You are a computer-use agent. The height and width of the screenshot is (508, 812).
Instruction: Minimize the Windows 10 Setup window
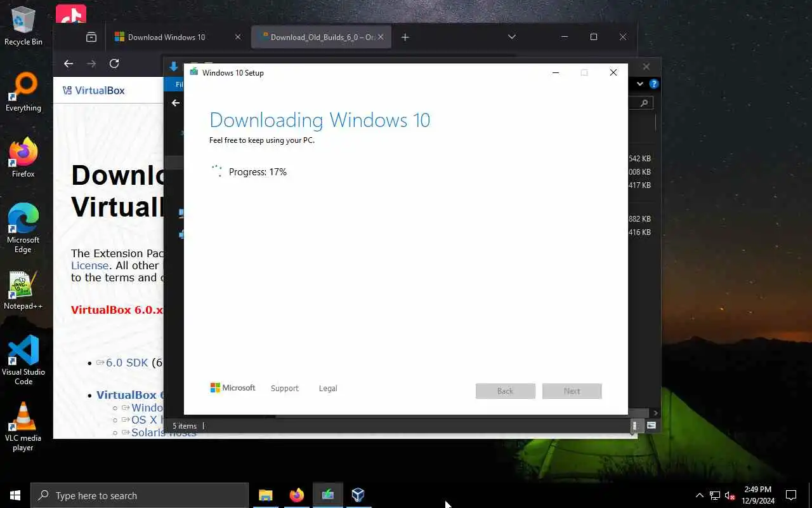click(x=556, y=72)
